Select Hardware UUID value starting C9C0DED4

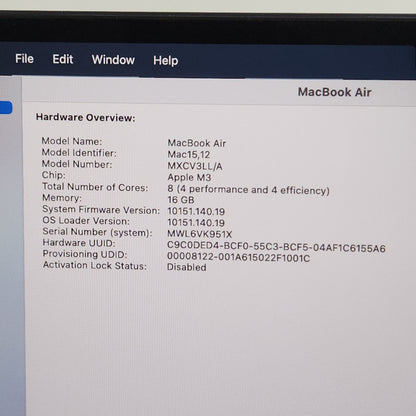pyautogui.click(x=276, y=247)
